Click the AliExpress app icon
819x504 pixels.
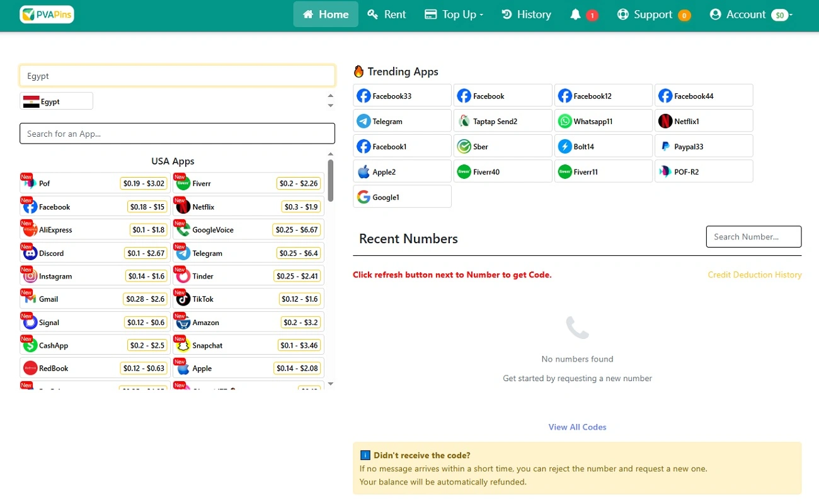[x=30, y=230]
